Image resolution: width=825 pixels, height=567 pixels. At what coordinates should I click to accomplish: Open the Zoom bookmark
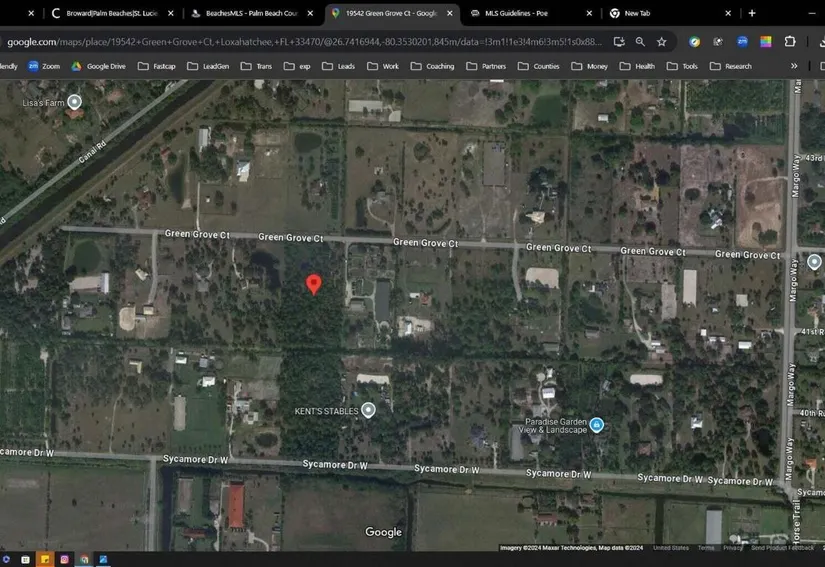click(43, 66)
